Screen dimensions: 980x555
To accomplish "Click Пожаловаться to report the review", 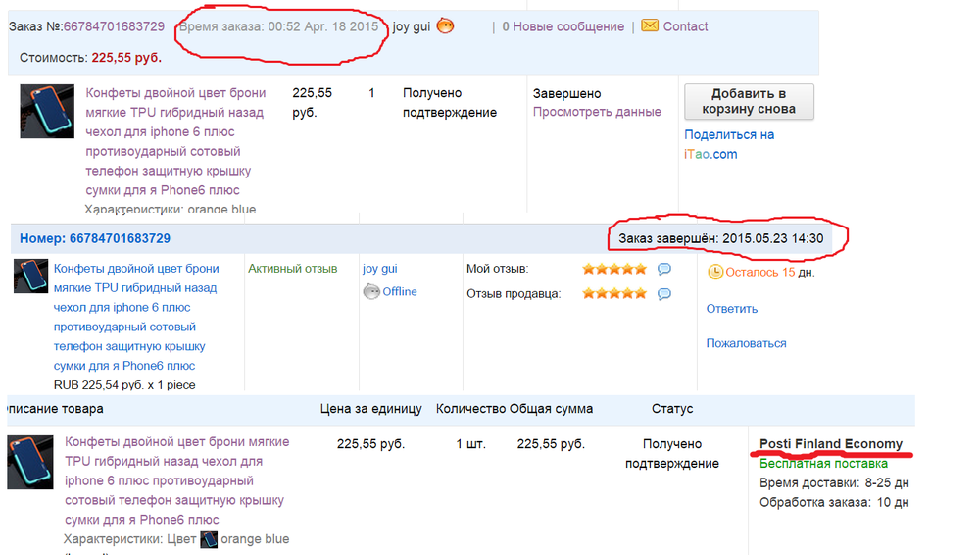I will tap(746, 343).
